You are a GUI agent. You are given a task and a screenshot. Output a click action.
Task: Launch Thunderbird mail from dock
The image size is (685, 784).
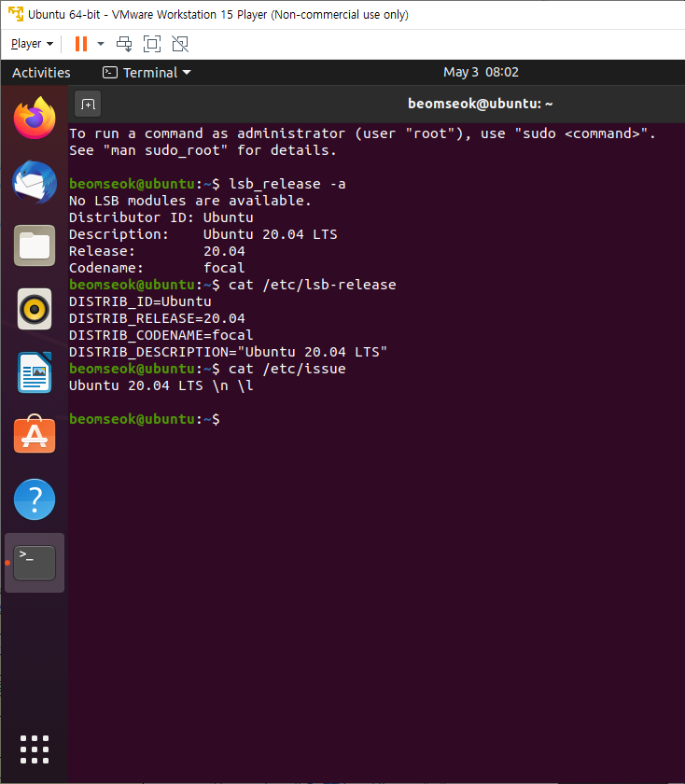[35, 182]
